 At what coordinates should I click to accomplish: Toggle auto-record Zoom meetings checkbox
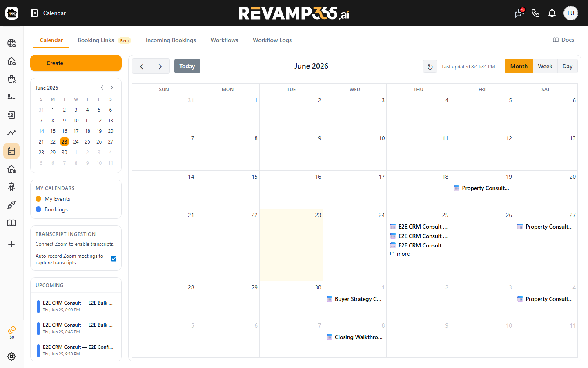point(114,259)
